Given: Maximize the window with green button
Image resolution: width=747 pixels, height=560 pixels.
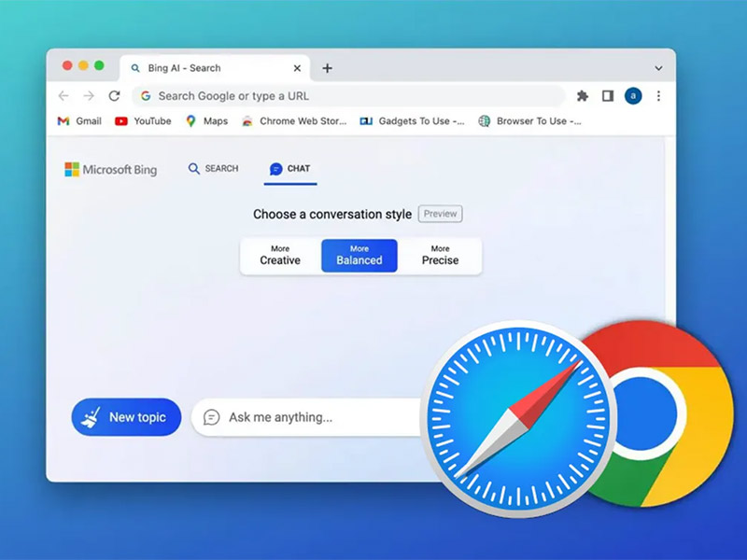Looking at the screenshot, I should [x=99, y=65].
